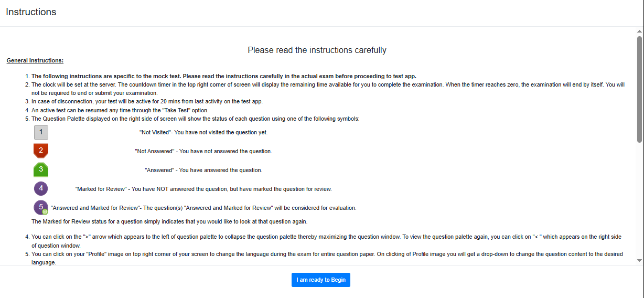644x298 pixels.
Task: Click the grey "Not Visited" symbol numbered 1
Action: [41, 132]
